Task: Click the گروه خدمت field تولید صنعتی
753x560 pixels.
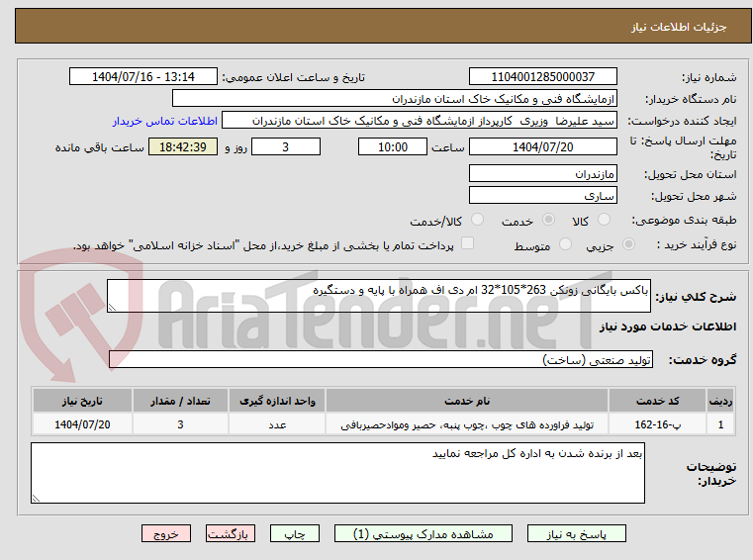Action: pos(381,360)
